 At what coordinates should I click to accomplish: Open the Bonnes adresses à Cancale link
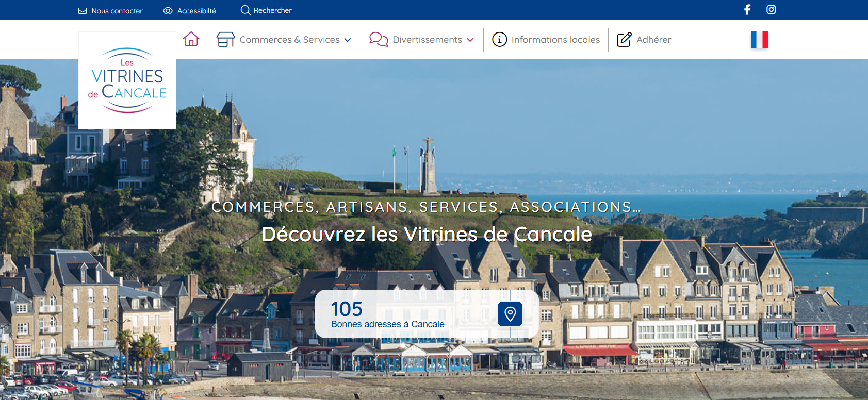click(388, 324)
